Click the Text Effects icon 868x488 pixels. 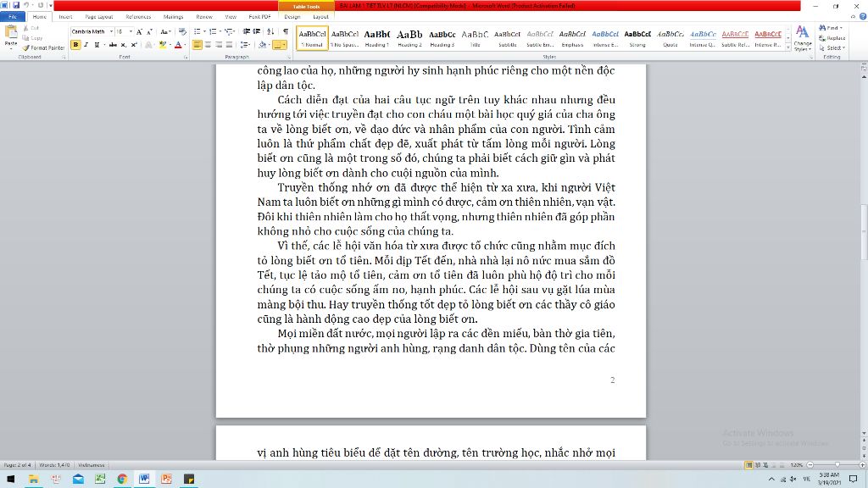pyautogui.click(x=148, y=45)
